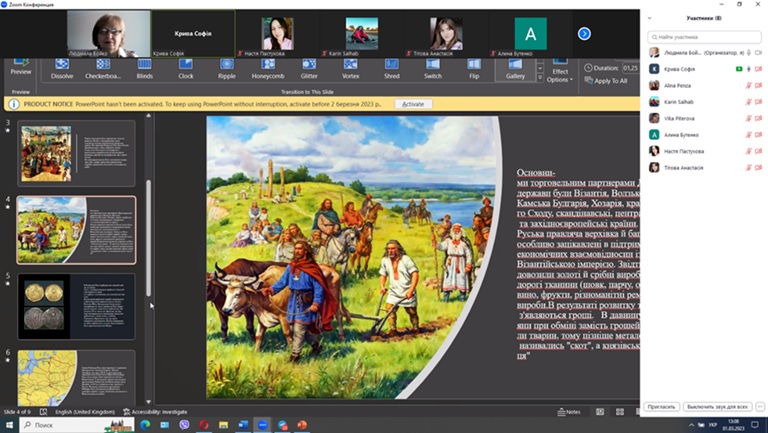Apply the Vortex transition
This screenshot has height=433, width=768.
pos(350,69)
